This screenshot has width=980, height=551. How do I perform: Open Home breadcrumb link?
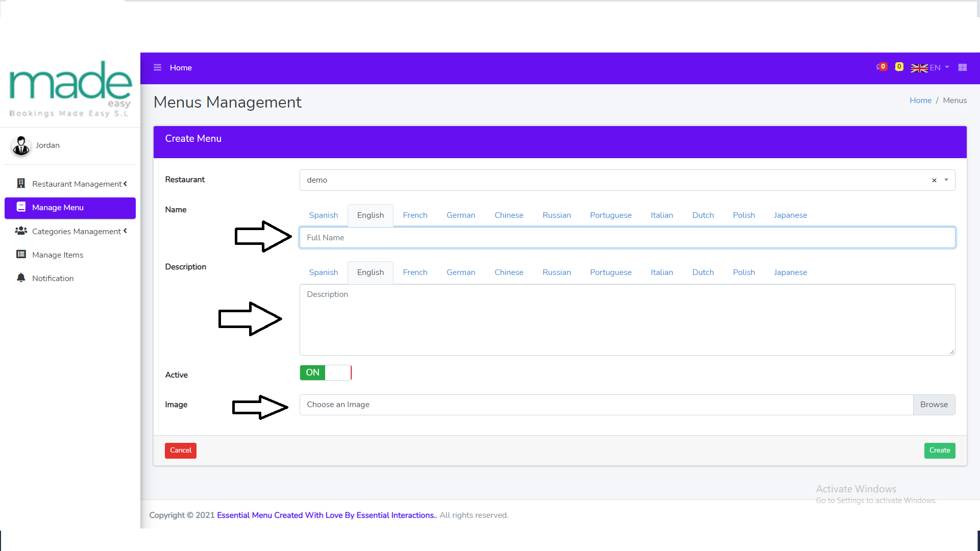(920, 101)
